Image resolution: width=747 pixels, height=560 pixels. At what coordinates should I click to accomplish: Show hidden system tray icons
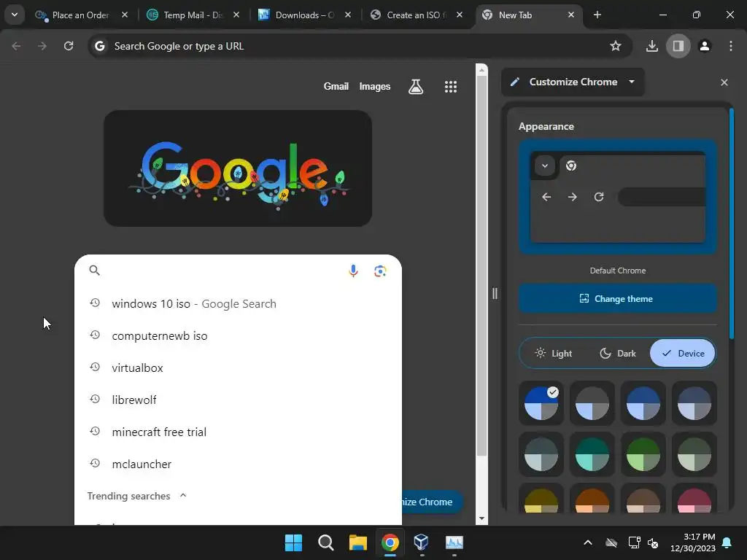coord(588,542)
